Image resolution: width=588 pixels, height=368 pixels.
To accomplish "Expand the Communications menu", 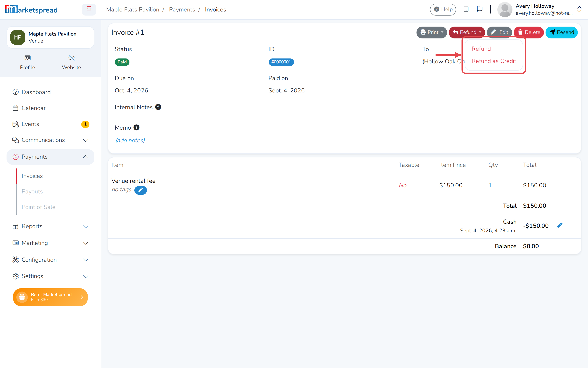I will [x=51, y=140].
